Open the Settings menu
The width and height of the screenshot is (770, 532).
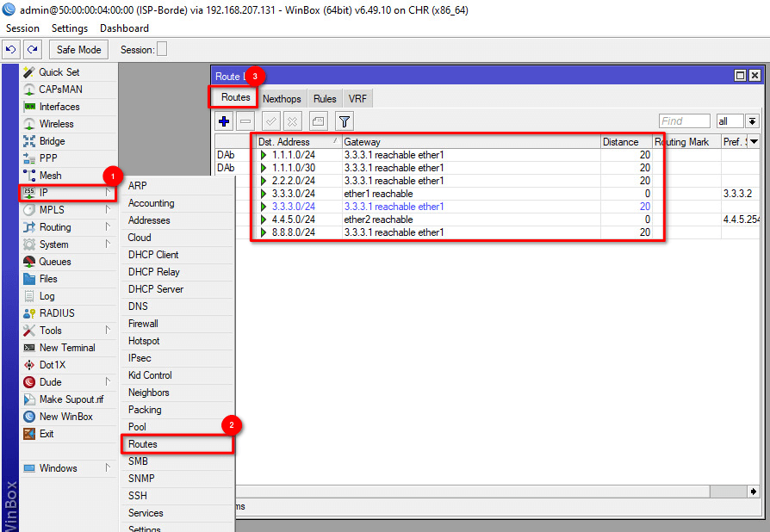pyautogui.click(x=70, y=28)
